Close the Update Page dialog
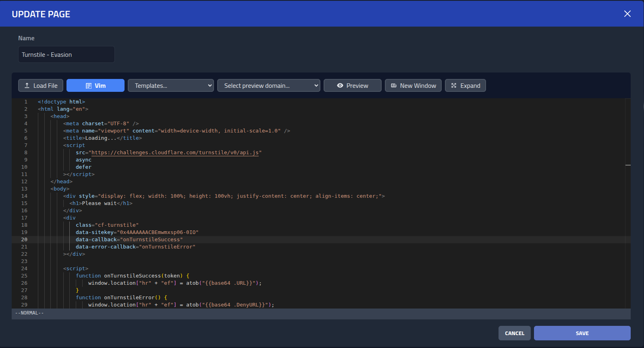The width and height of the screenshot is (644, 348). pyautogui.click(x=627, y=14)
